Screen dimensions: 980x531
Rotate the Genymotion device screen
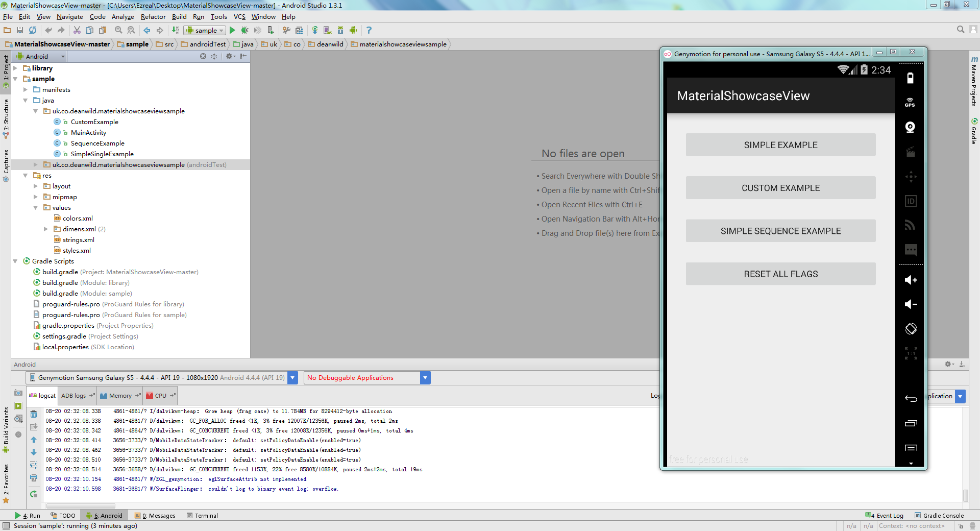[x=911, y=329]
